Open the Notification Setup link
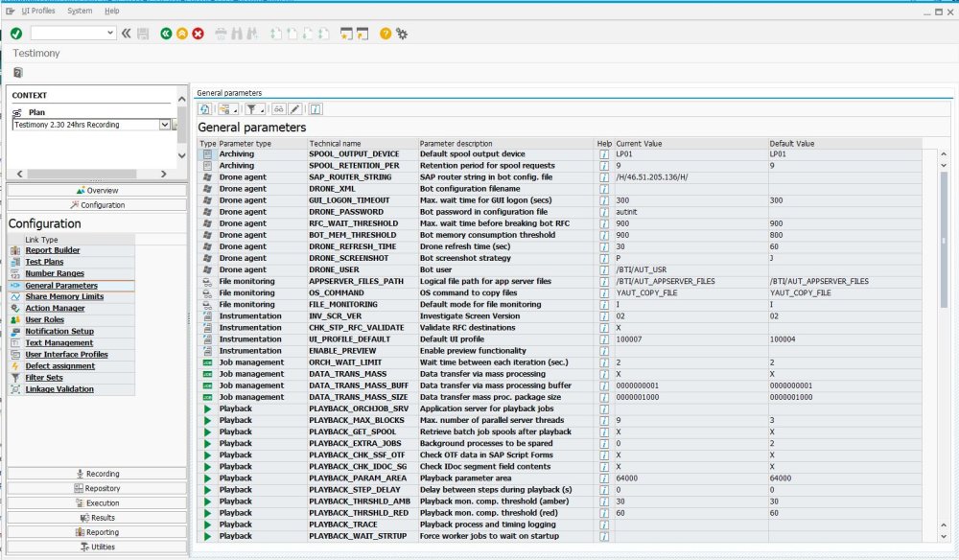This screenshot has width=959, height=560. tap(59, 332)
